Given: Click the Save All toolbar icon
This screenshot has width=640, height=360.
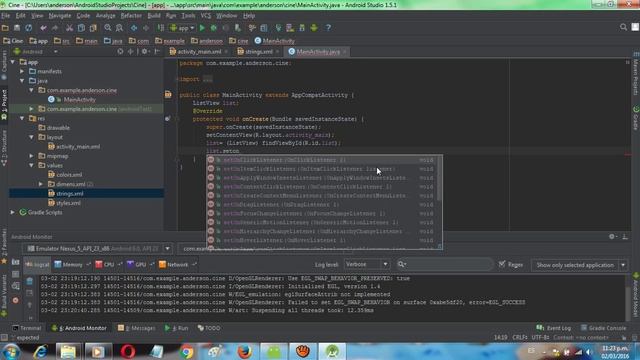Looking at the screenshot, I should point(17,28).
